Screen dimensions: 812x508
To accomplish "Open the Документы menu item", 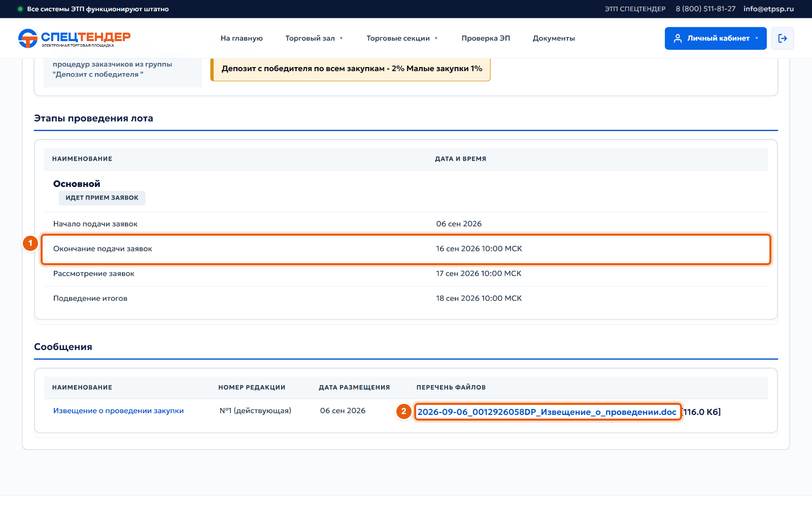I will (554, 39).
